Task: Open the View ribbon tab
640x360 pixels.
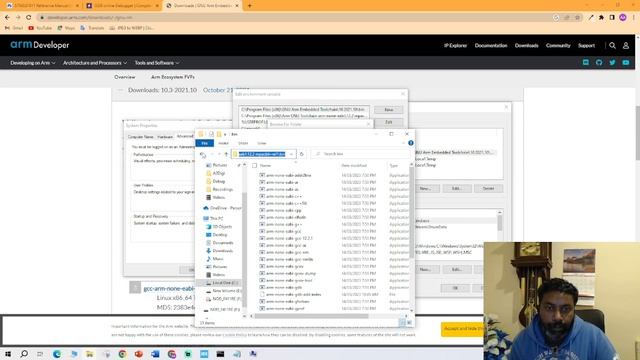Action: point(262,143)
